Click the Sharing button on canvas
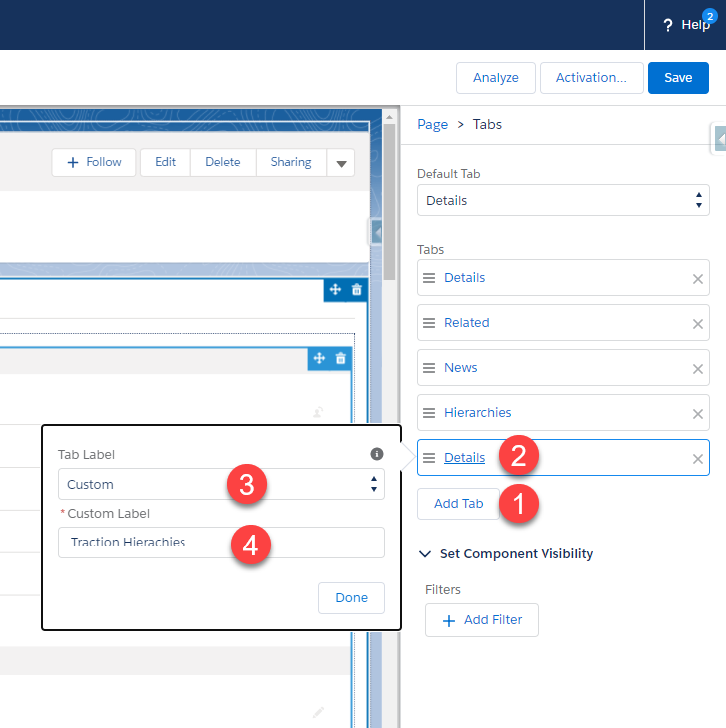 tap(291, 162)
